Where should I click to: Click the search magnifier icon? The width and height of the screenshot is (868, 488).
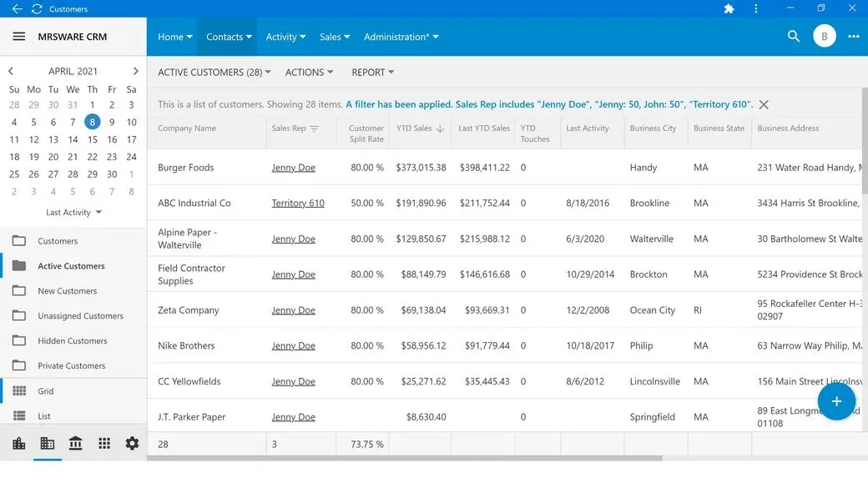point(794,37)
